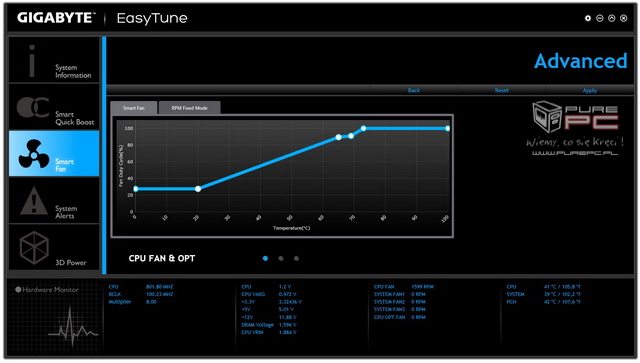Select the 100% duty curve point near 75°C
This screenshot has height=363, width=640.
(x=363, y=128)
